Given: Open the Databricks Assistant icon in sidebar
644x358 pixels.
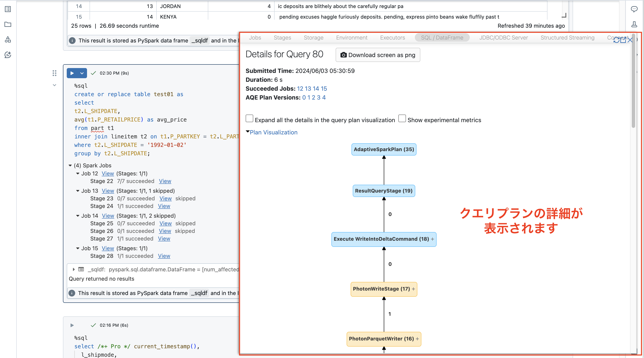Looking at the screenshot, I should coord(8,55).
